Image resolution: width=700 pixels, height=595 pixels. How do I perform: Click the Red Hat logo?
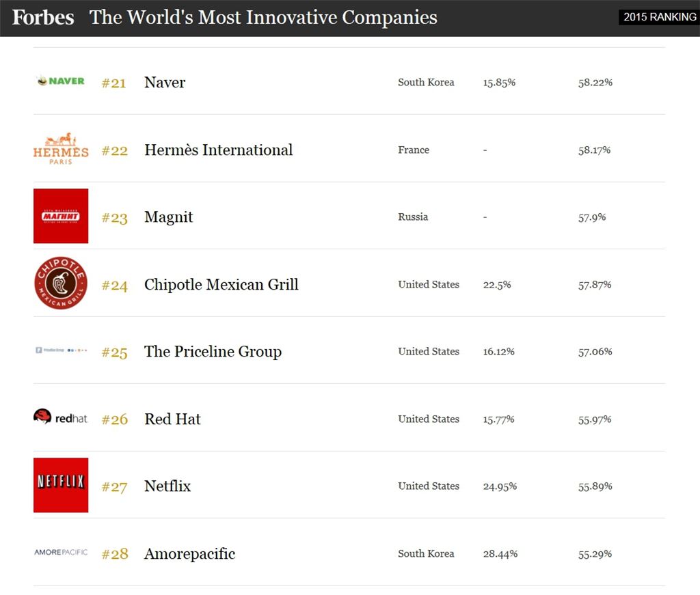point(61,417)
